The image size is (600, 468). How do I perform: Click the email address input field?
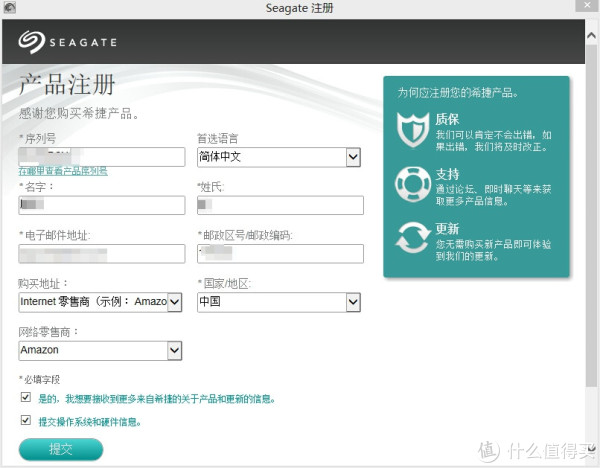pos(102,253)
